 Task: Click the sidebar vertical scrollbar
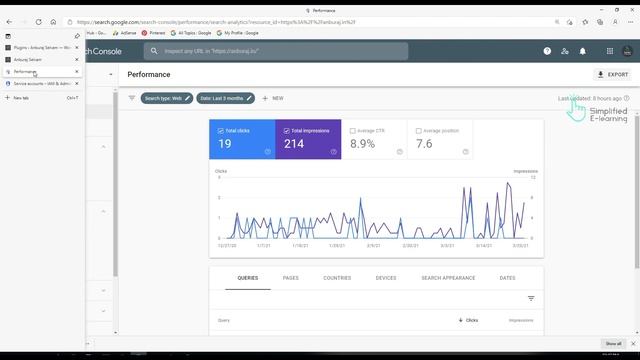pos(116,184)
